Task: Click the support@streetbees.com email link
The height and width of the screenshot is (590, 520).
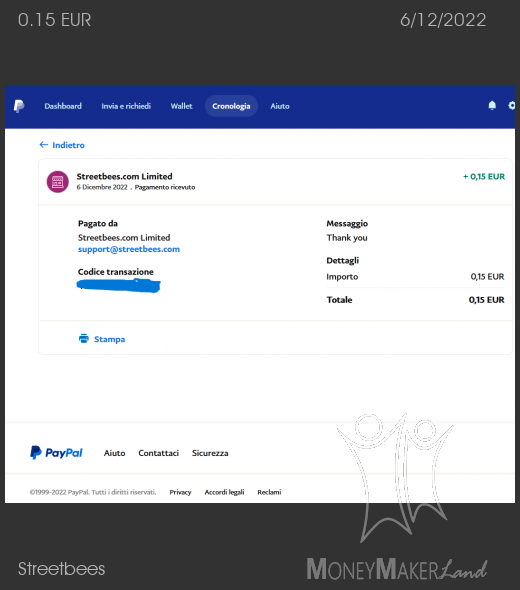Action: tap(129, 249)
